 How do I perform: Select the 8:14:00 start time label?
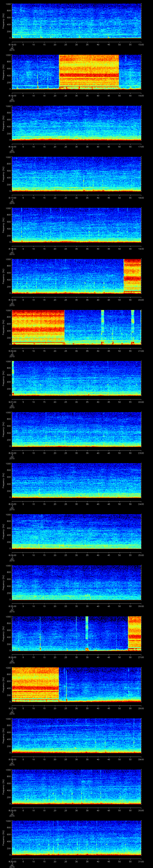click(x=12, y=44)
